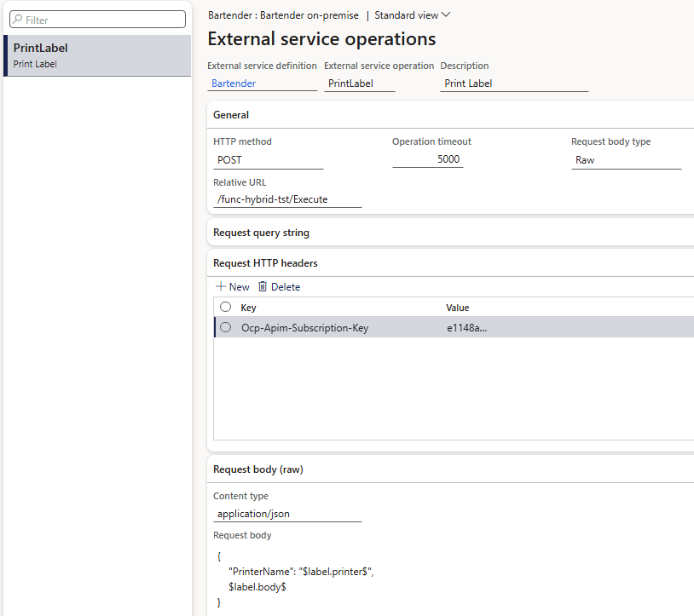Screen dimensions: 694x616
Task: Click the New icon to add a header
Action: pos(232,286)
